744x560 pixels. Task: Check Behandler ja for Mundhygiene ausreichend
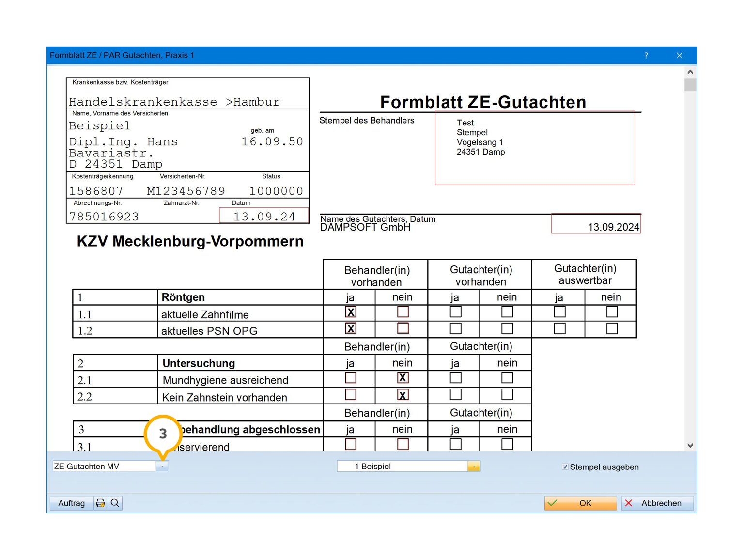tap(351, 377)
